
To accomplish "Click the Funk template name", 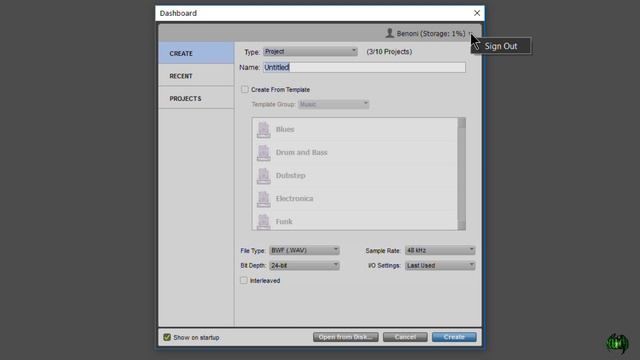I will [284, 221].
